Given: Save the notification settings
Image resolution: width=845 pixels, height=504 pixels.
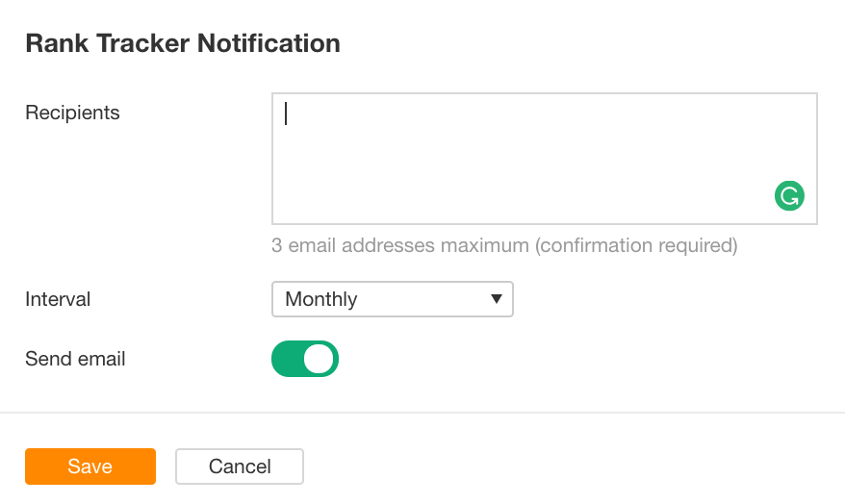Looking at the screenshot, I should click(90, 466).
